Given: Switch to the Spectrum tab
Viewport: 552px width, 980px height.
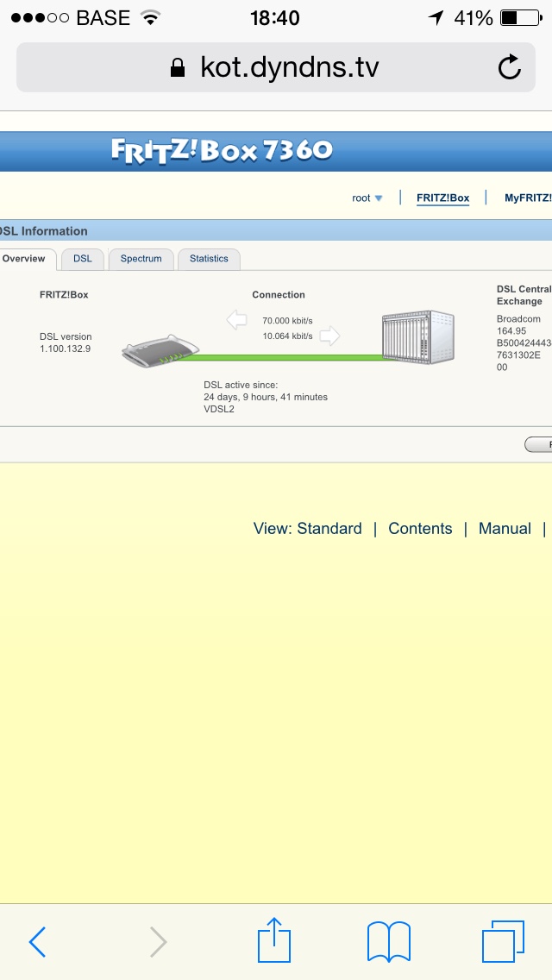Looking at the screenshot, I should pyautogui.click(x=141, y=259).
